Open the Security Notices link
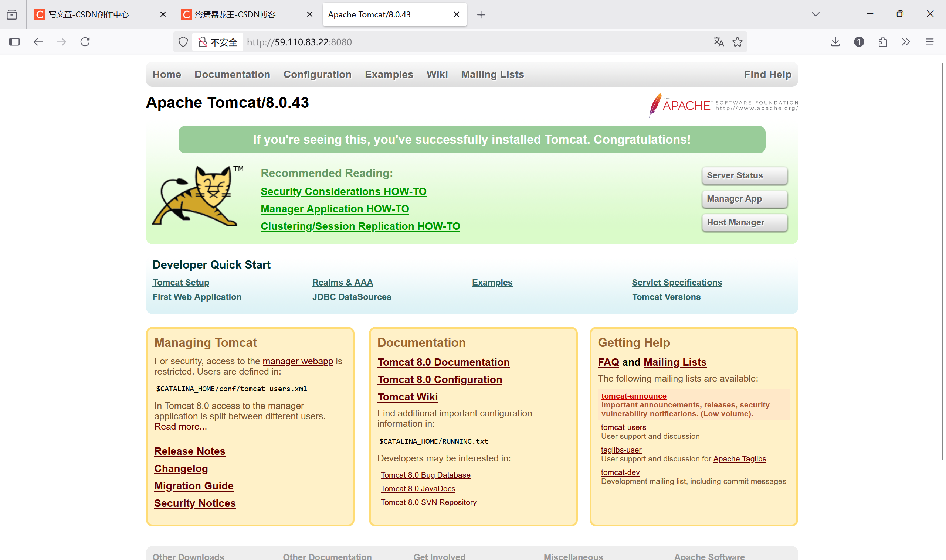The width and height of the screenshot is (946, 560). 195,503
